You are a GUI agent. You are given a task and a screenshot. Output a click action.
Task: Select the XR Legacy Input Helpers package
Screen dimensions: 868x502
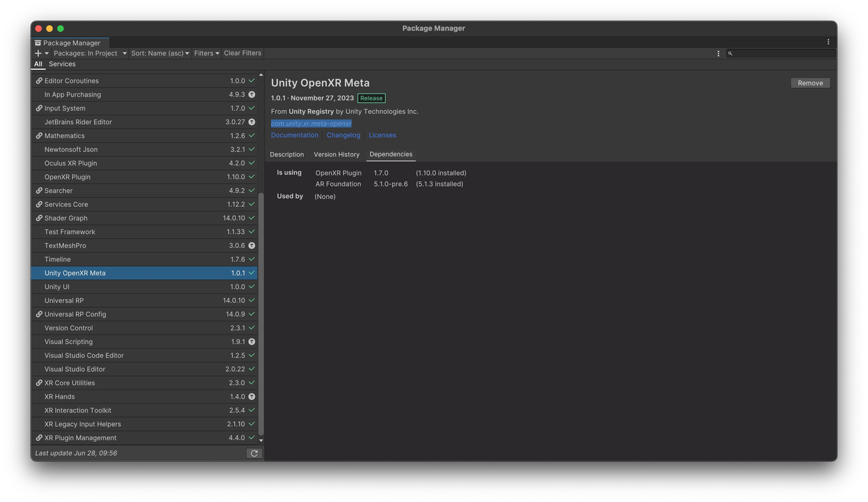point(144,424)
